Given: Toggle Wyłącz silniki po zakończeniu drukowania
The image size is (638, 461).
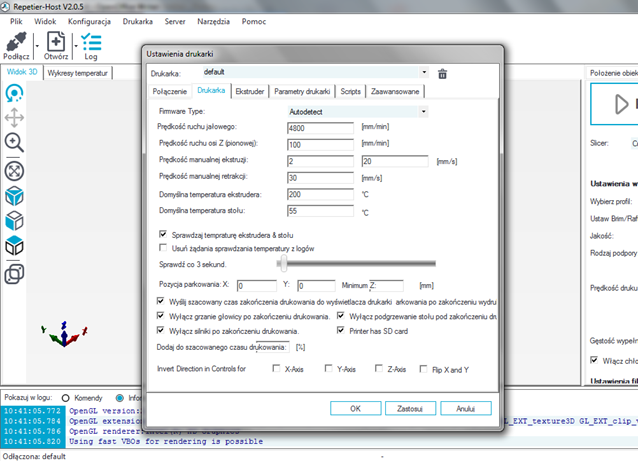Looking at the screenshot, I should coord(160,330).
